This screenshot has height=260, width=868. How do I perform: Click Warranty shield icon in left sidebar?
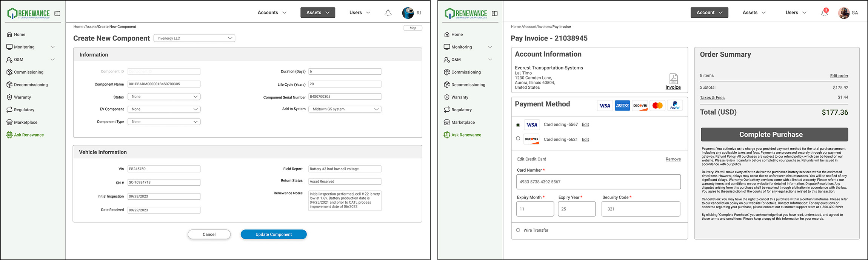pos(9,97)
